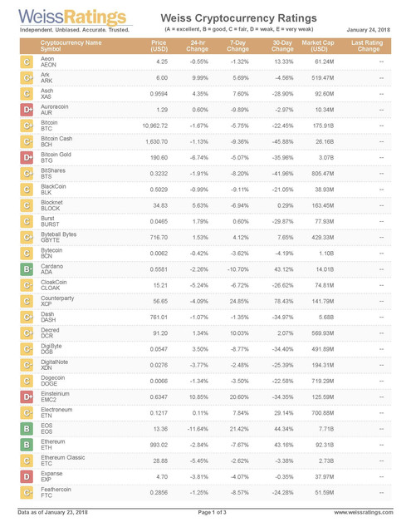Click the Cryptocurrency Name Symbol column header
411x532 pixels.
tap(71, 46)
